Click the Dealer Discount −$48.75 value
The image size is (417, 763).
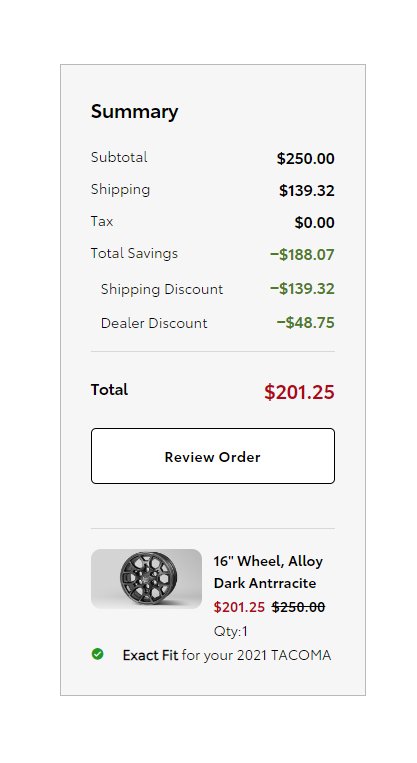coord(306,323)
